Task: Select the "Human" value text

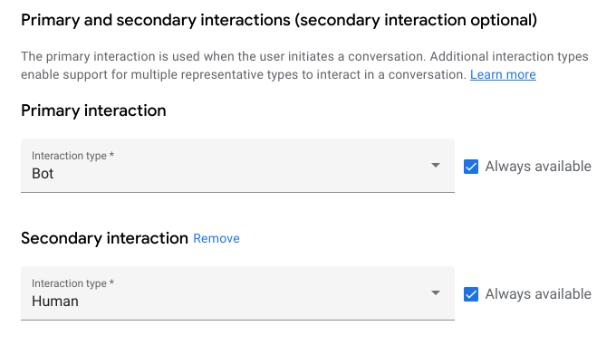Action: (55, 302)
